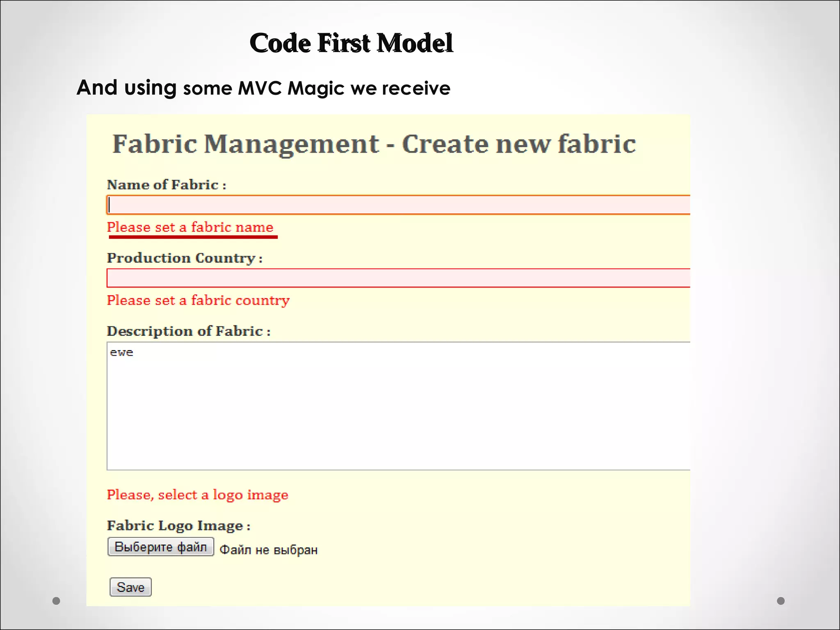840x630 pixels.
Task: Click the 'Production Country :' label
Action: (185, 258)
